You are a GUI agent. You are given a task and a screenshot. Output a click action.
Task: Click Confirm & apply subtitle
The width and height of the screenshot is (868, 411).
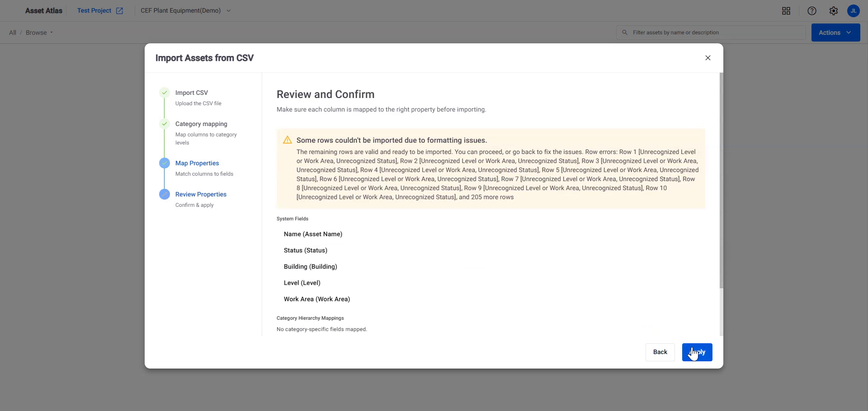coord(194,205)
